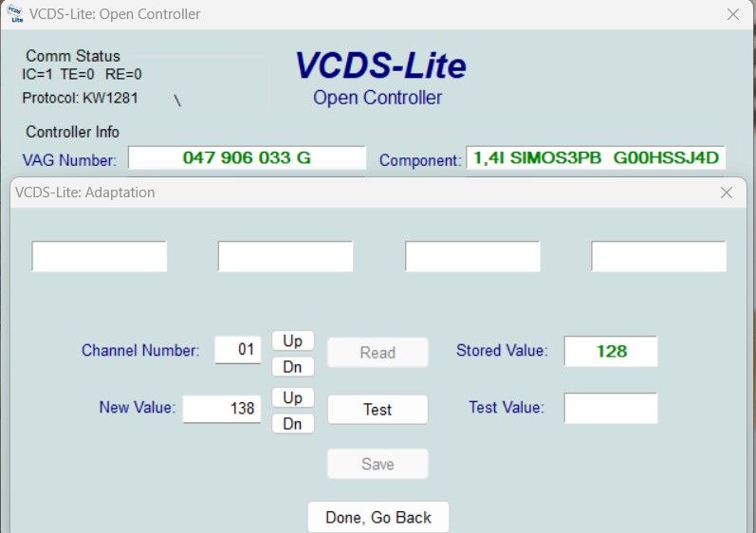Click the VCDS-Lite: Adaptation title text
Screen dimensions: 756x533
[84, 193]
